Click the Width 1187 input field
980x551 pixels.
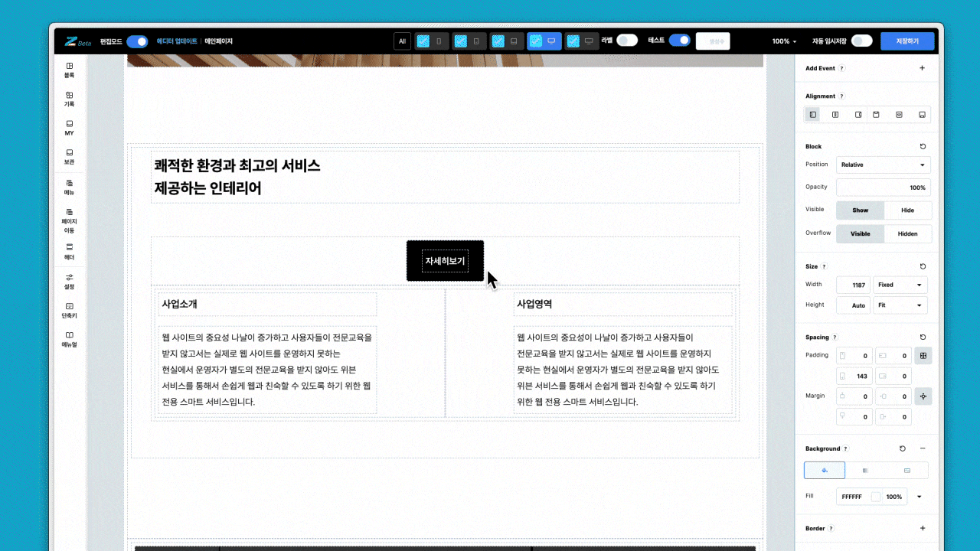pos(853,285)
